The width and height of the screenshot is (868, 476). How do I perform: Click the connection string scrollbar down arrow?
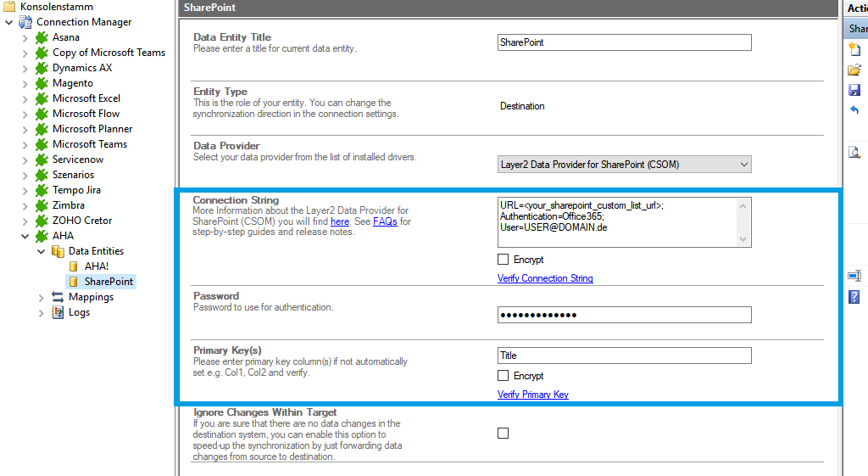(744, 240)
